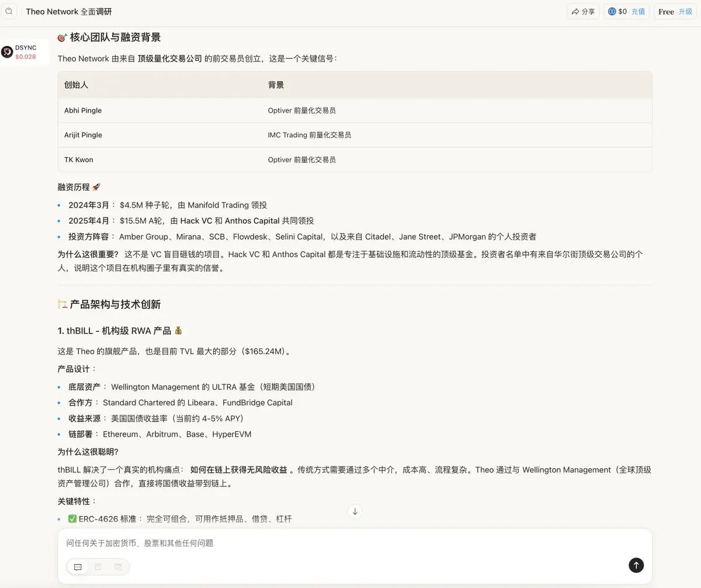The height and width of the screenshot is (588, 701).
Task: Click the 2024年3月 seed round bullet
Action: (x=168, y=205)
